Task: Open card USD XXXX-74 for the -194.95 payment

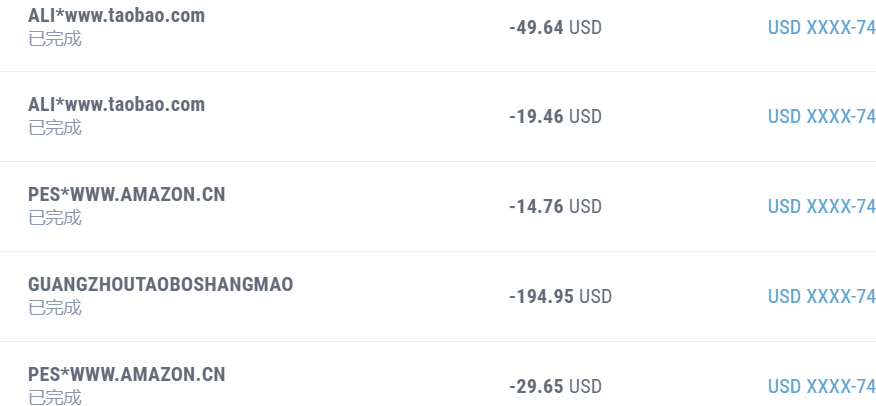Action: (x=821, y=297)
